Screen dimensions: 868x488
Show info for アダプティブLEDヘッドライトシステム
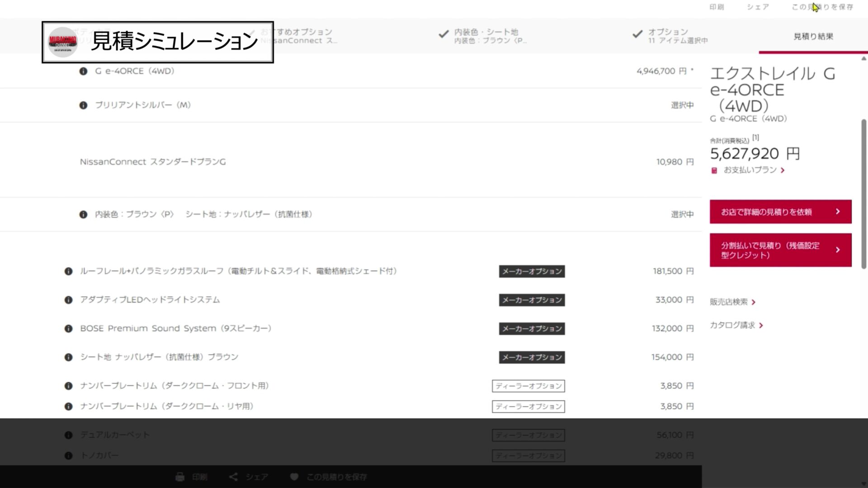tap(68, 300)
